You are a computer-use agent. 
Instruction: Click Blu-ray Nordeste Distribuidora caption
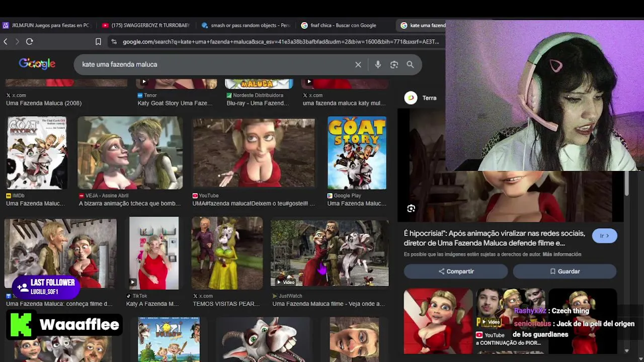[258, 103]
